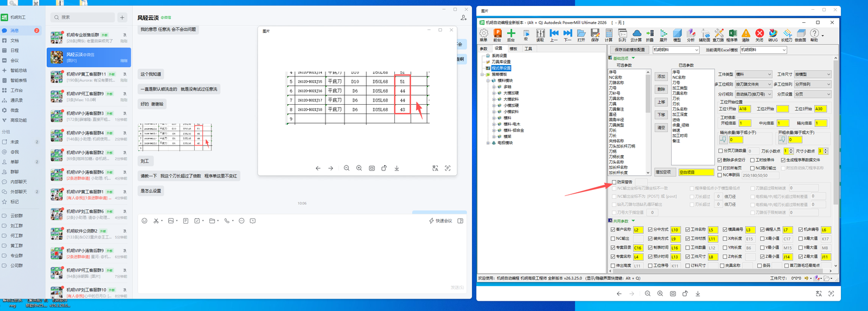Screen dimensions: 868x311
Task: Open the 多工位排列 dropdown
Action: click(x=812, y=84)
